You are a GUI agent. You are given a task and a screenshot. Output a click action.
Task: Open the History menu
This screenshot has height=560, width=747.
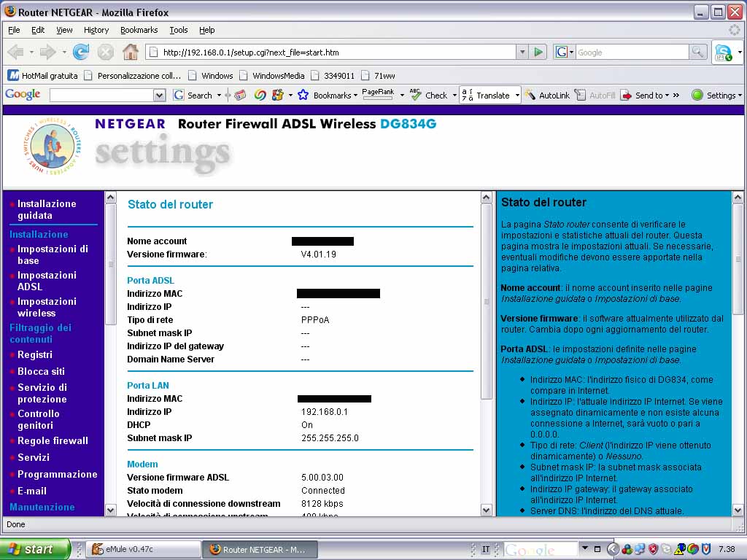(96, 30)
